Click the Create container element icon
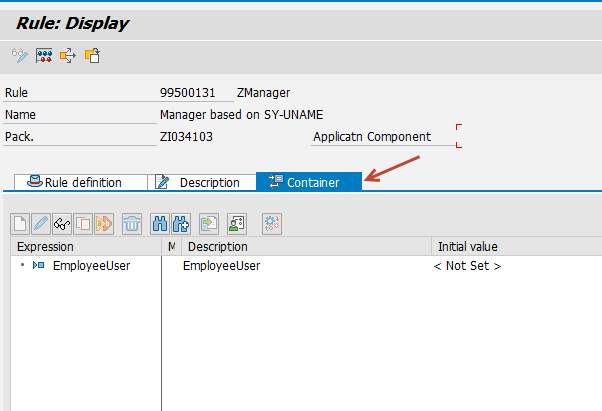Viewport: 602px width, 411px height. (20, 223)
